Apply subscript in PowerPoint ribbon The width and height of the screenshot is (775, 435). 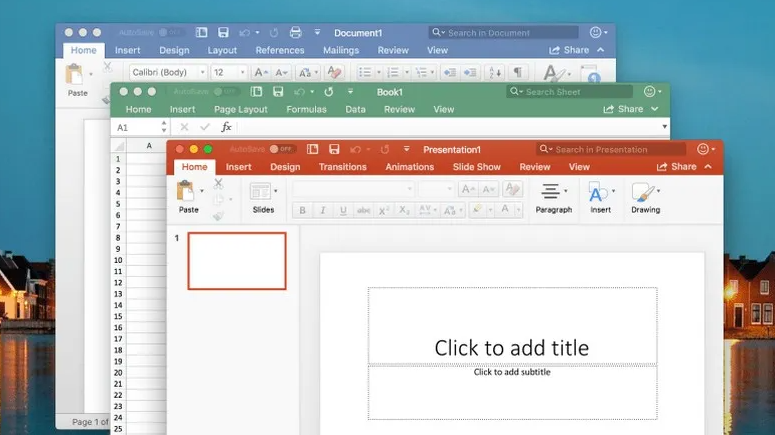pos(404,211)
